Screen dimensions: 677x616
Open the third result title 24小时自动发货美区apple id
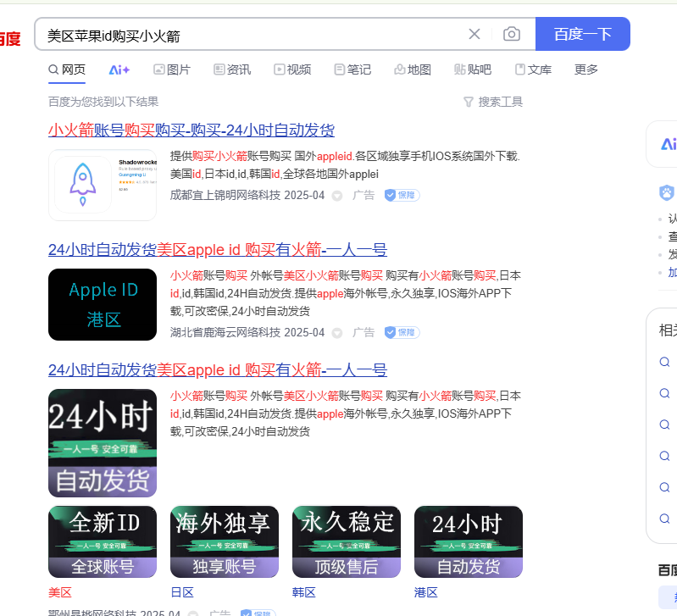218,370
